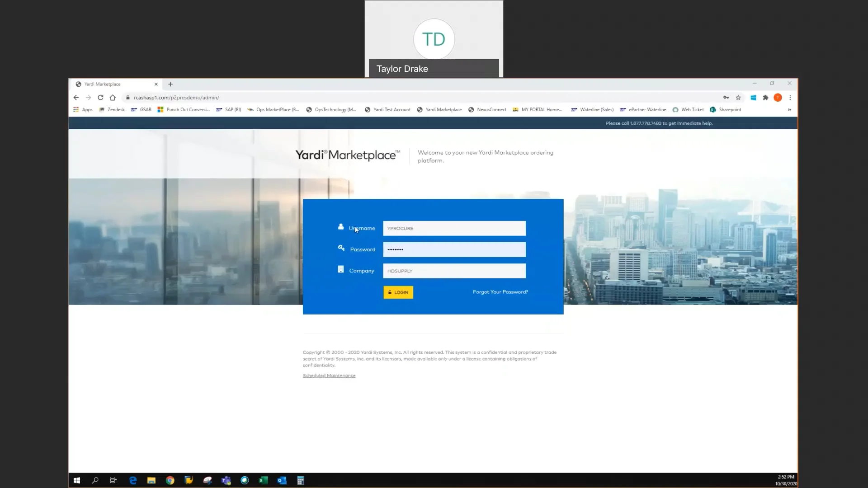This screenshot has width=868, height=488.
Task: Open a new browser tab
Action: pyautogui.click(x=170, y=84)
